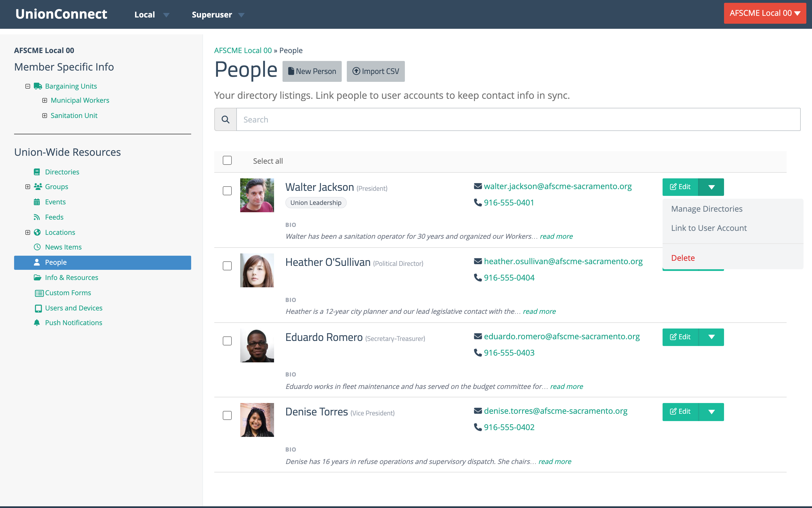Click the Bargaining Units truck icon

tap(38, 86)
